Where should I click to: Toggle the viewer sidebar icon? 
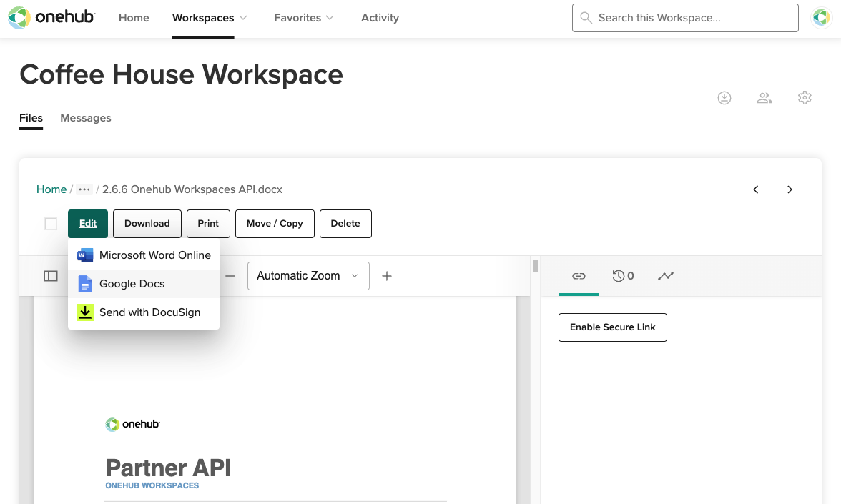[x=51, y=276]
